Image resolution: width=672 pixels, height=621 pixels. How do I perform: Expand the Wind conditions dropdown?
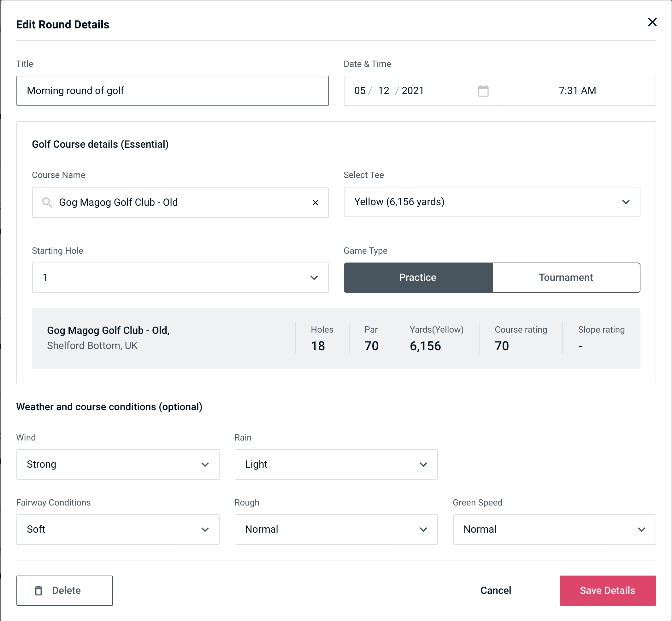pos(205,464)
